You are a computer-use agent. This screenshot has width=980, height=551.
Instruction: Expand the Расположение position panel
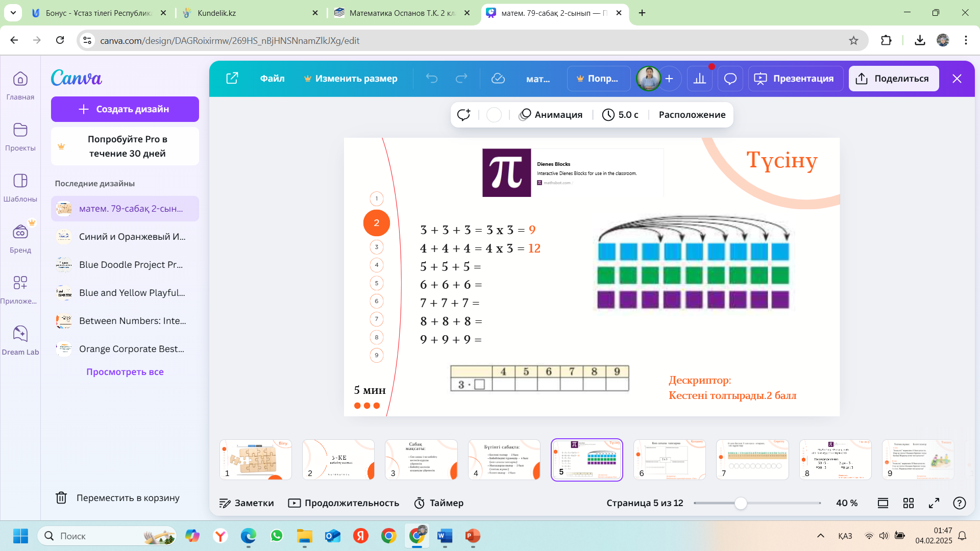click(x=692, y=115)
